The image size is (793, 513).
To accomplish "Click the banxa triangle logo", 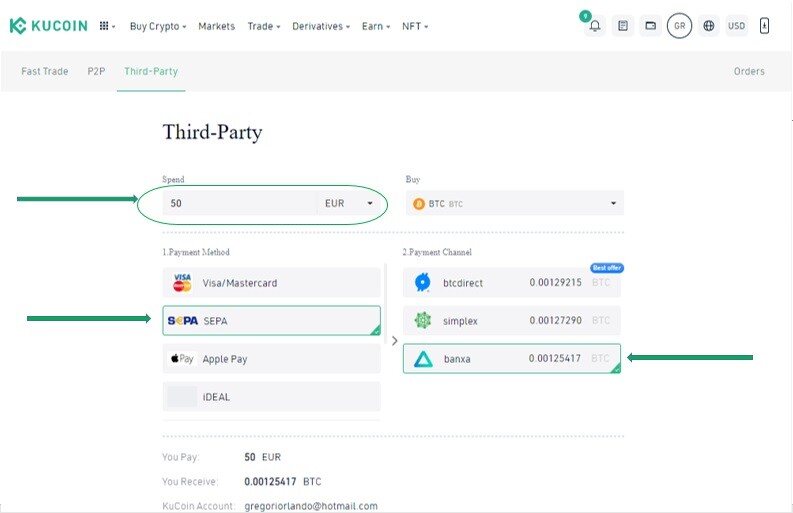I will click(423, 359).
